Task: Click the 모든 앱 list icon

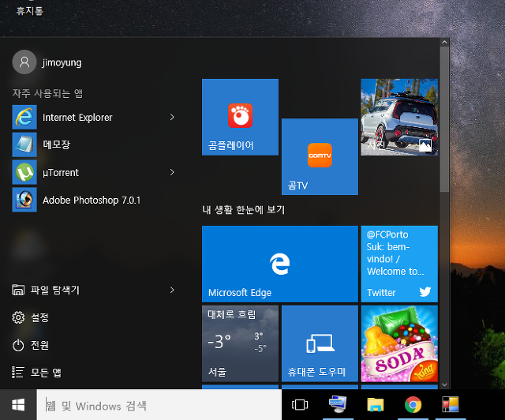Action: 18,373
